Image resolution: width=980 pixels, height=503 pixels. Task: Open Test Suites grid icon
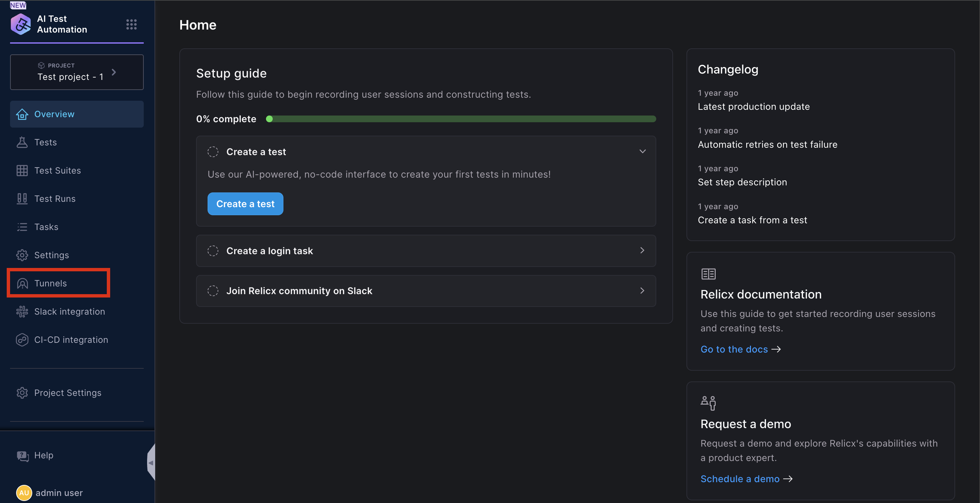tap(22, 171)
